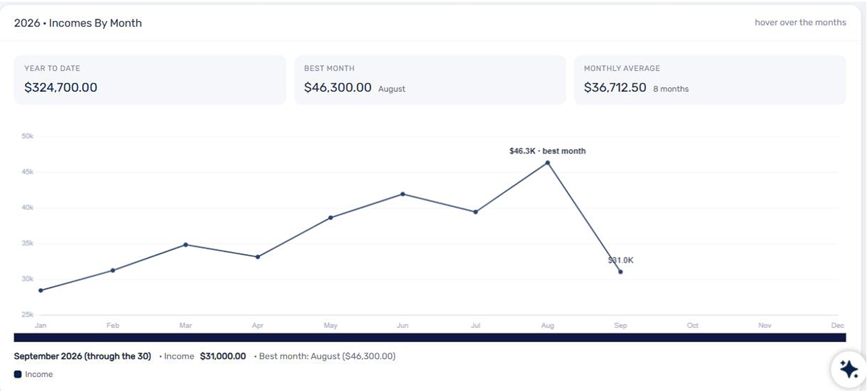Click the Income legend label
Viewport: 868px width, 392px height.
(x=39, y=374)
